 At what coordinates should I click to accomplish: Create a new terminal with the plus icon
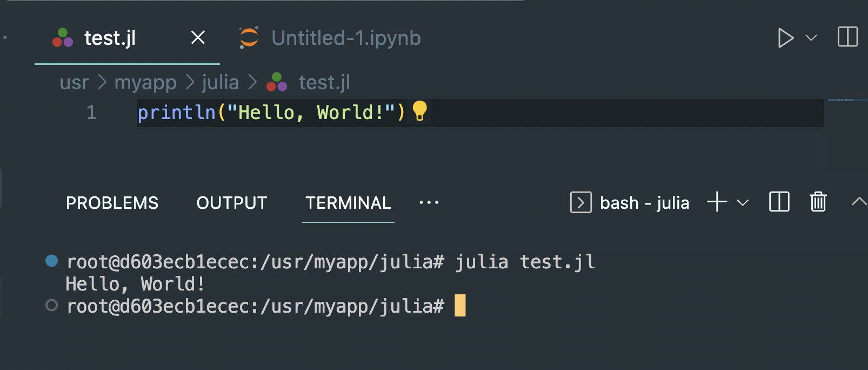click(716, 202)
